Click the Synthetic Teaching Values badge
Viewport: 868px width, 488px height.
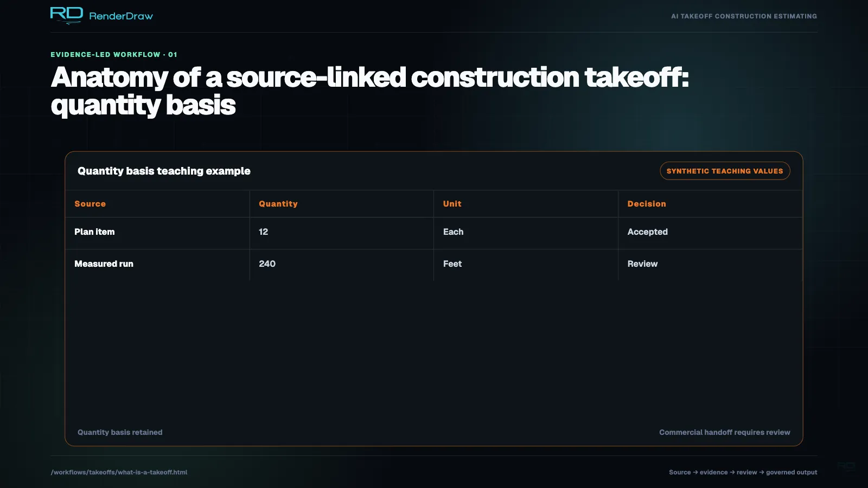click(x=725, y=171)
